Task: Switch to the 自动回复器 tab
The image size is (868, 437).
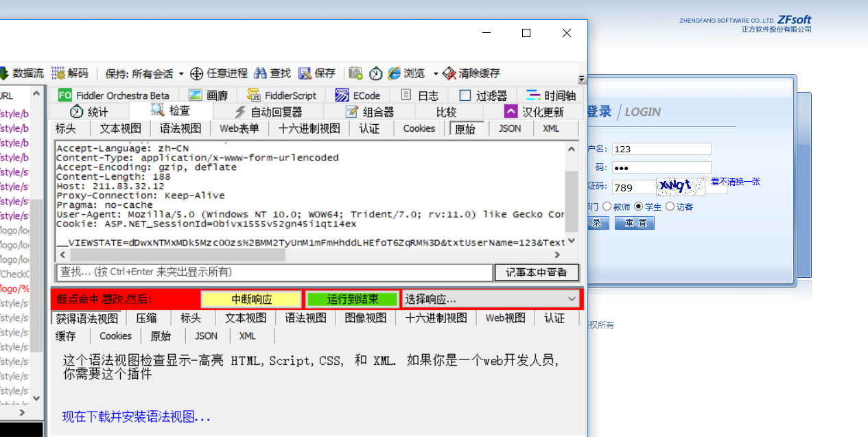Action: pyautogui.click(x=268, y=112)
